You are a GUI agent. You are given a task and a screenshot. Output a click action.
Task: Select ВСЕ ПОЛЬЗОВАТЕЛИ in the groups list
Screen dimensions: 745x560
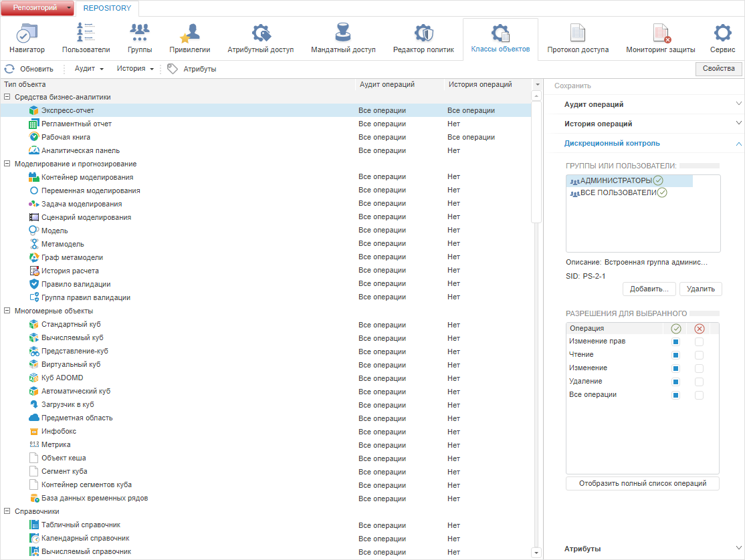pos(618,193)
